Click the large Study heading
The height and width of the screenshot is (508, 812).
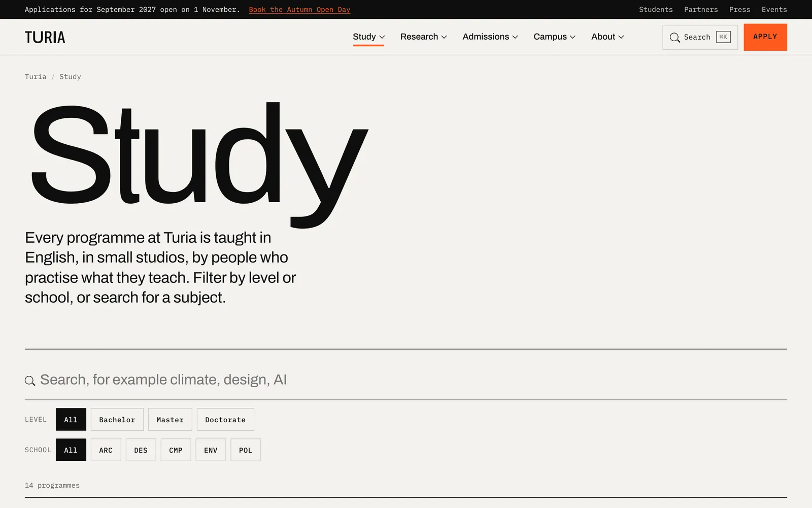coord(199,165)
